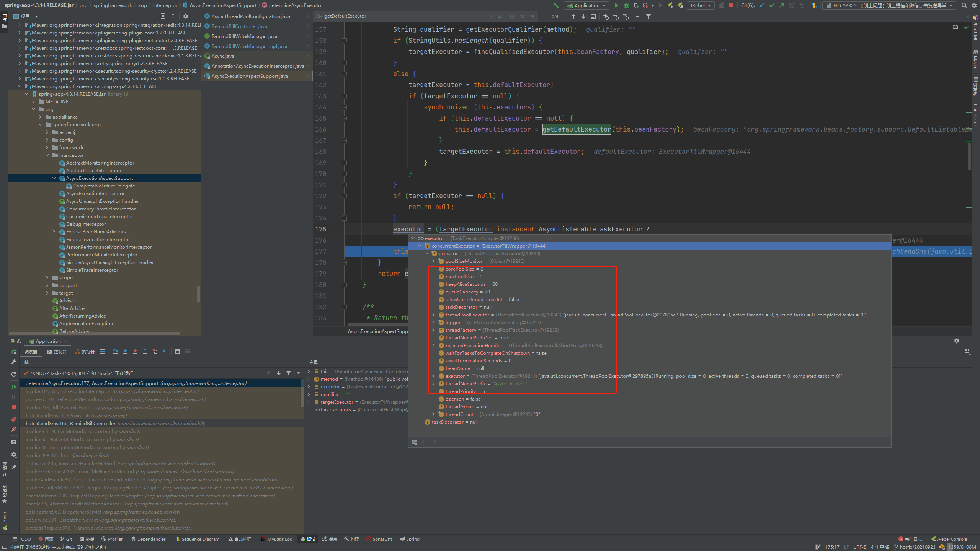This screenshot has width=980, height=551.
Task: Open the Sequence Diagram tool window
Action: point(197,539)
